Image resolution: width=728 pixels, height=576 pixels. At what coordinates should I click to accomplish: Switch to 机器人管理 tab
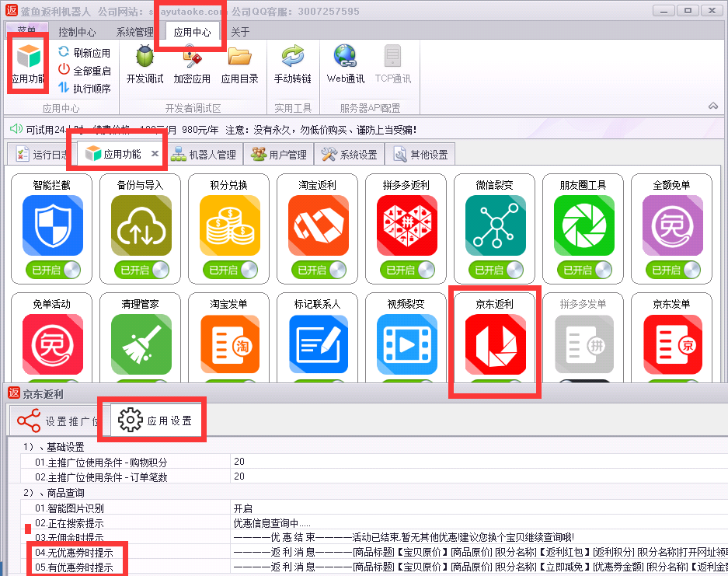[204, 154]
